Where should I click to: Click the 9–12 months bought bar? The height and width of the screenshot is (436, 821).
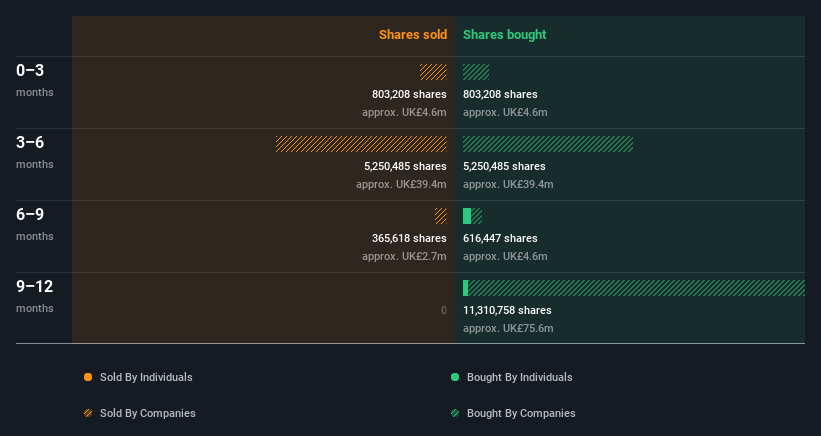tap(636, 288)
